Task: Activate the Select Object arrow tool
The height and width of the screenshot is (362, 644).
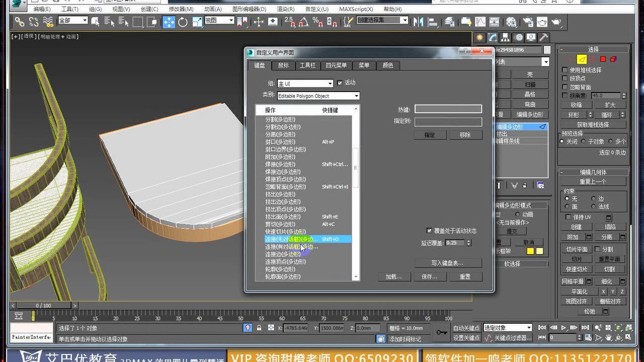Action: [x=96, y=22]
